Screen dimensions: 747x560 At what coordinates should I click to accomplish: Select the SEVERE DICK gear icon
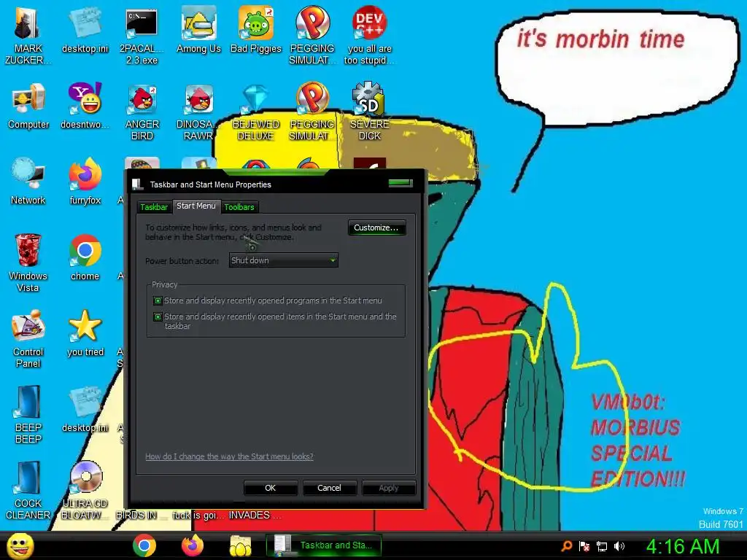[369, 111]
